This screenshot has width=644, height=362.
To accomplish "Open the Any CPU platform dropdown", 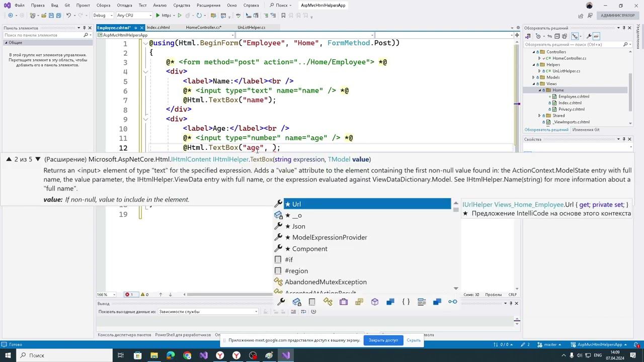I will (x=135, y=16).
